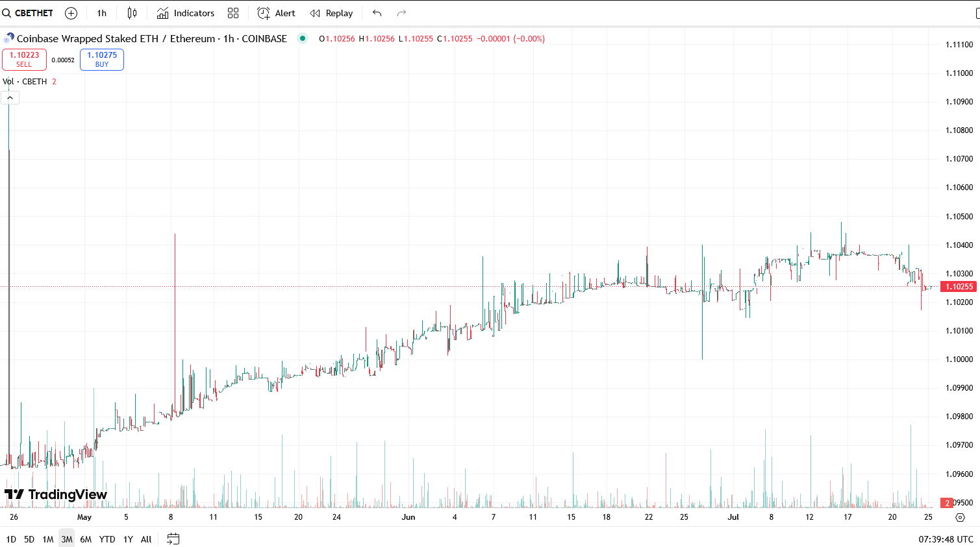Click the Jul label on time axis
The height and width of the screenshot is (547, 980).
coord(733,517)
